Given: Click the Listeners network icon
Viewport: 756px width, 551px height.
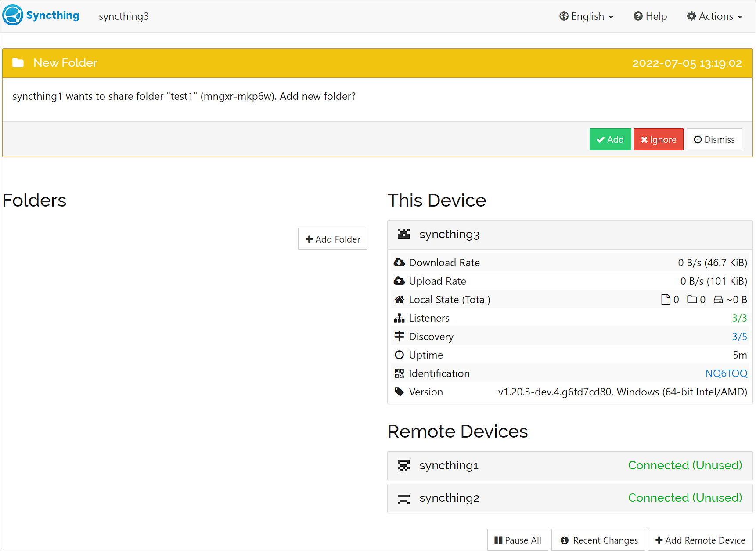Looking at the screenshot, I should tap(399, 318).
